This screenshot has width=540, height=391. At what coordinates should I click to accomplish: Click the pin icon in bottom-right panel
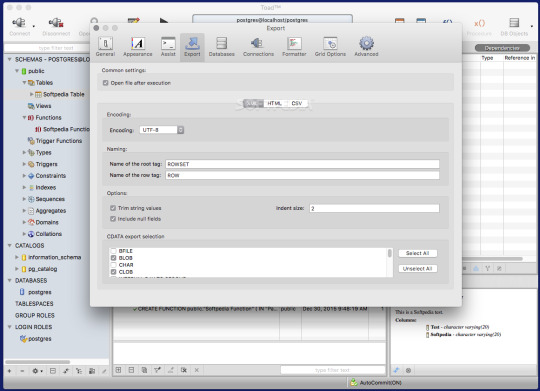(396, 370)
